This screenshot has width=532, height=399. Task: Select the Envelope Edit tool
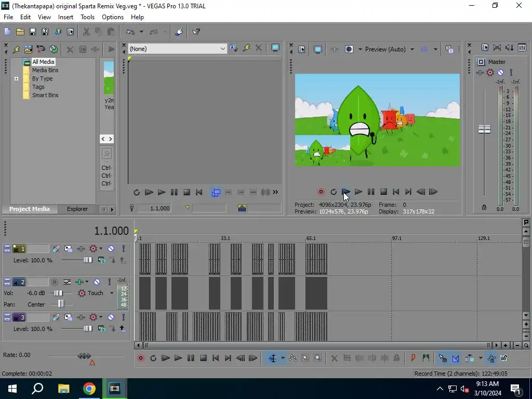point(293,358)
